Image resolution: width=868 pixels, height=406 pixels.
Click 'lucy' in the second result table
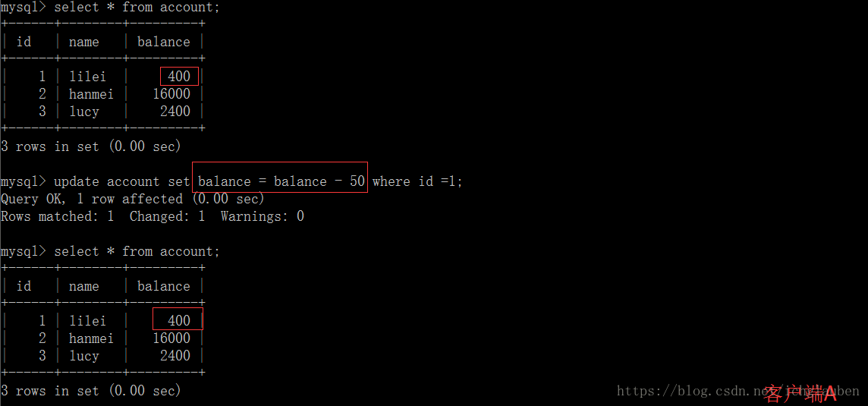tap(84, 356)
